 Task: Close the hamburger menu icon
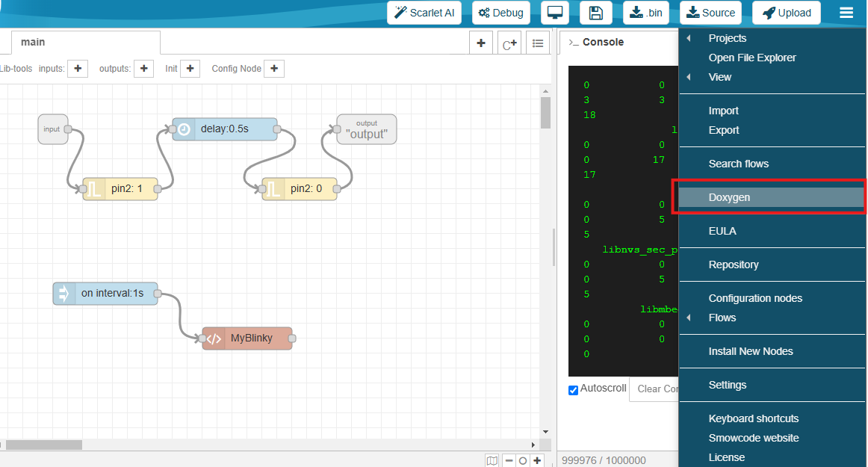846,13
